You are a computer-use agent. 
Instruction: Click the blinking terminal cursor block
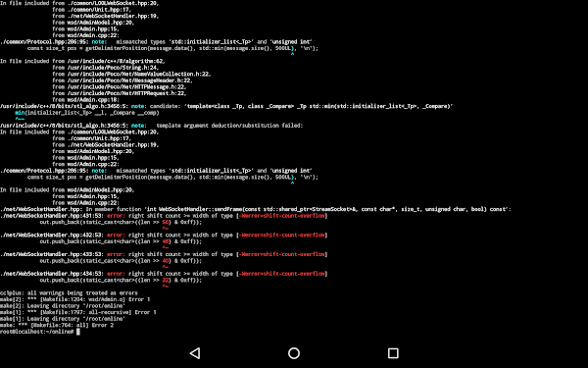point(78,332)
